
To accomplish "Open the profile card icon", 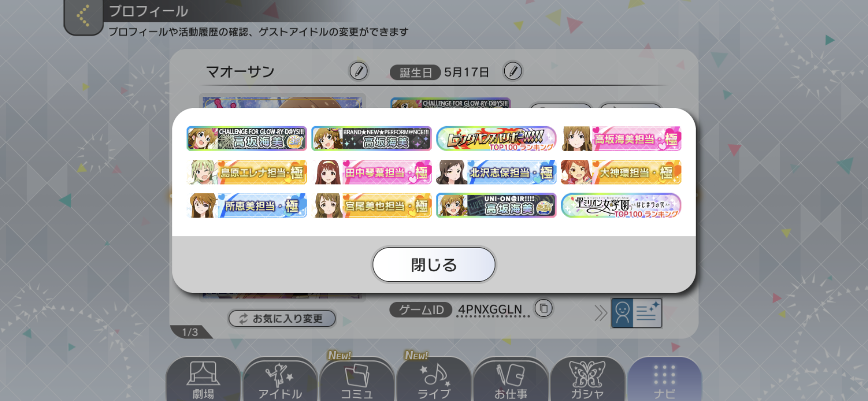I will pyautogui.click(x=636, y=313).
